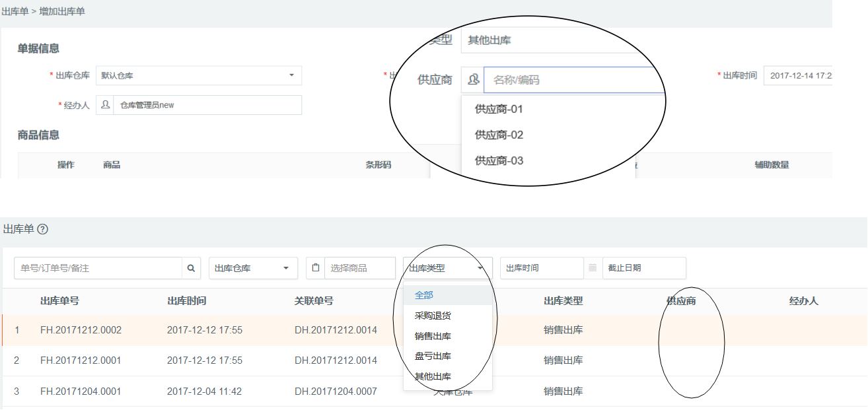
Task: Click the 名称/编码 supplier input field
Action: point(574,80)
